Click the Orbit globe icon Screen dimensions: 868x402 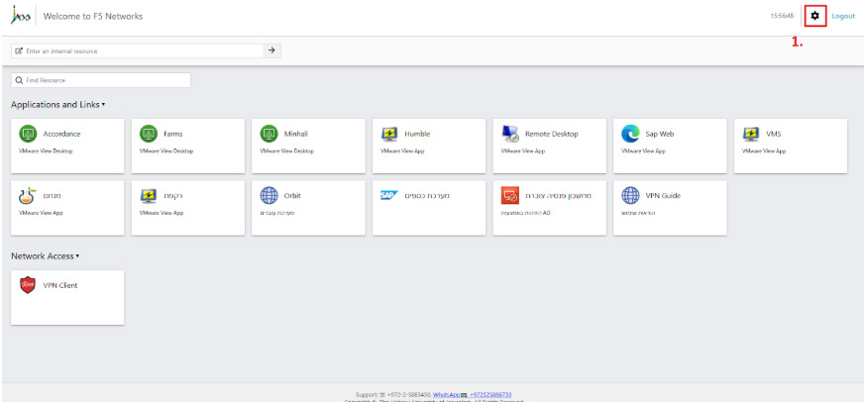(269, 195)
